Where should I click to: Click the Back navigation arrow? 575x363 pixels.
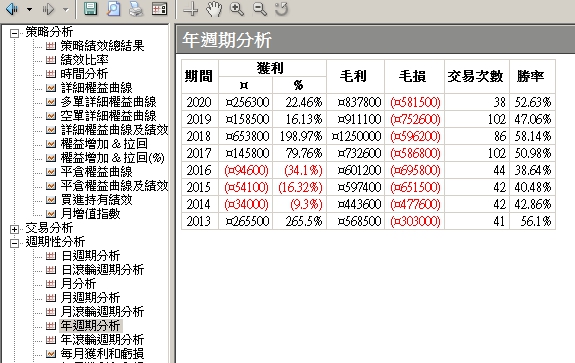[12, 9]
